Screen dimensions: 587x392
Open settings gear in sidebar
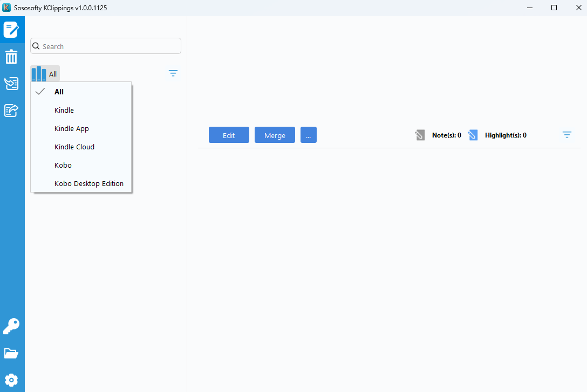tap(11, 380)
